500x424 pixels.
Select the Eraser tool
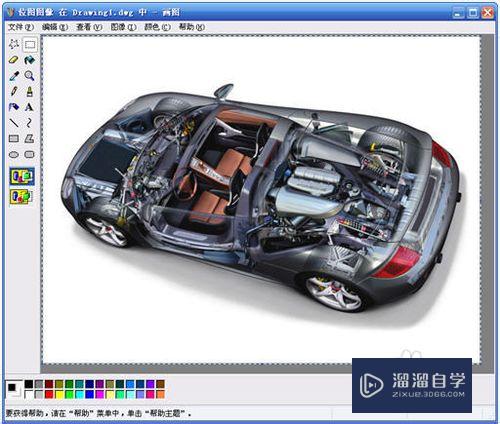pos(14,60)
